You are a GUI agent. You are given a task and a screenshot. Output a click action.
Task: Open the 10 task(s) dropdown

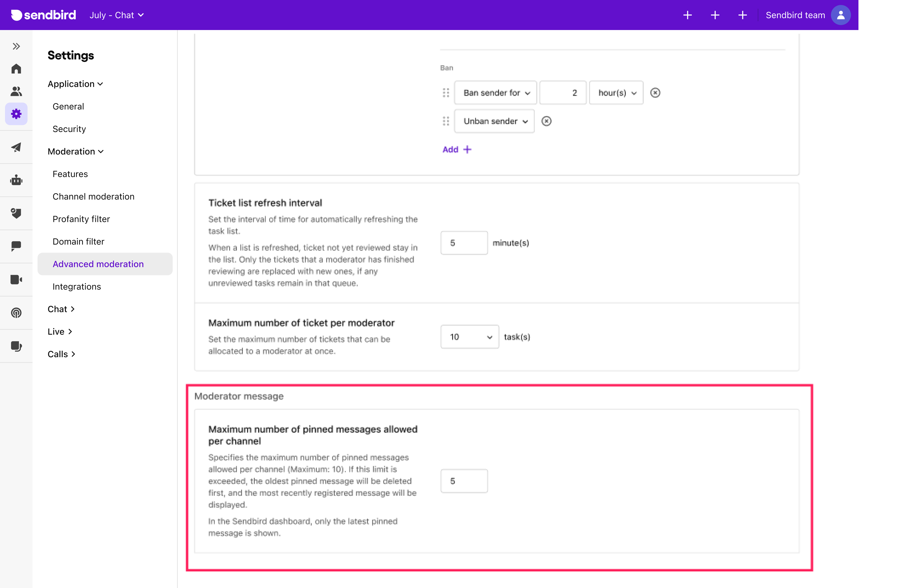(469, 337)
